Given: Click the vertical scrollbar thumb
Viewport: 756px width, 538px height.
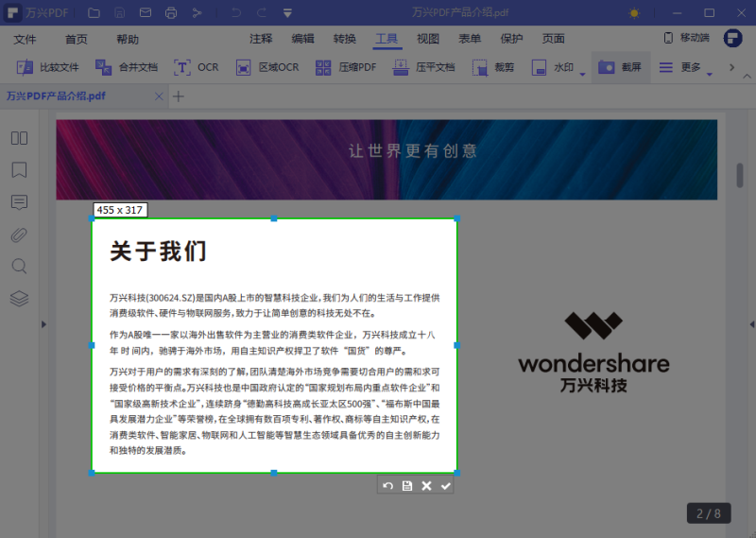Looking at the screenshot, I should tap(740, 175).
